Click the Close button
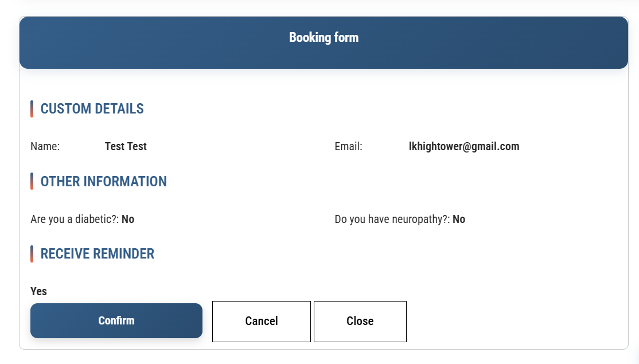The height and width of the screenshot is (364, 639). 360,321
